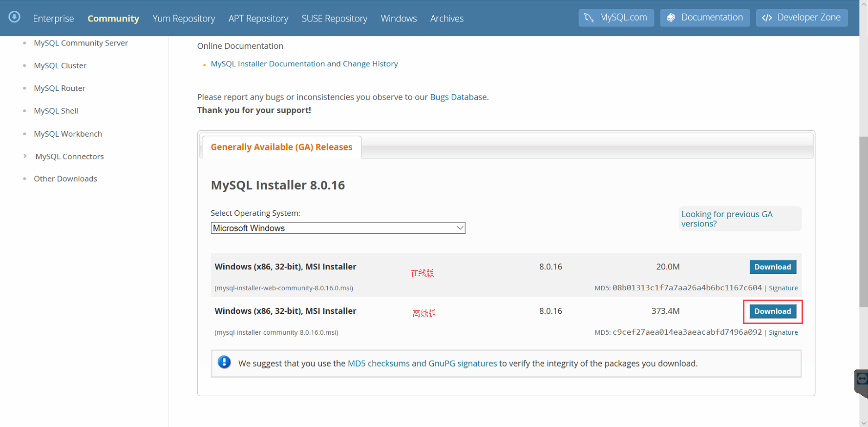Download the 20.0M web installer
Screen dimensions: 868x427
pos(773,267)
